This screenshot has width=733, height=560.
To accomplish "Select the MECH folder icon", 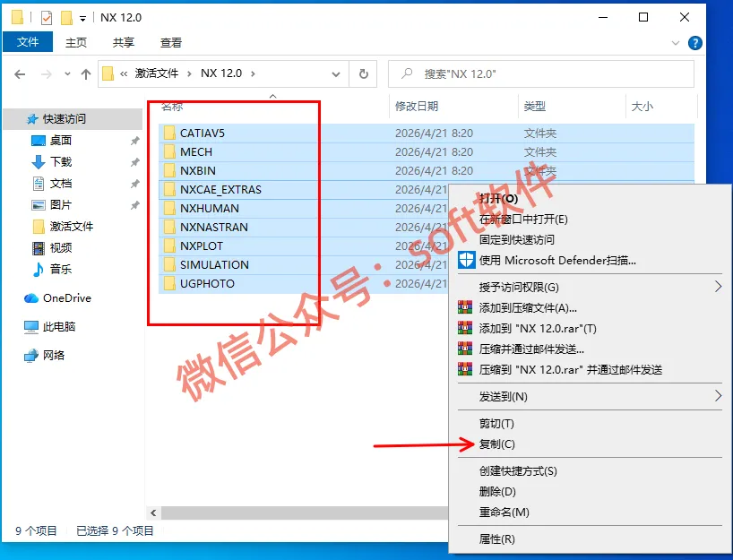I will [x=169, y=152].
